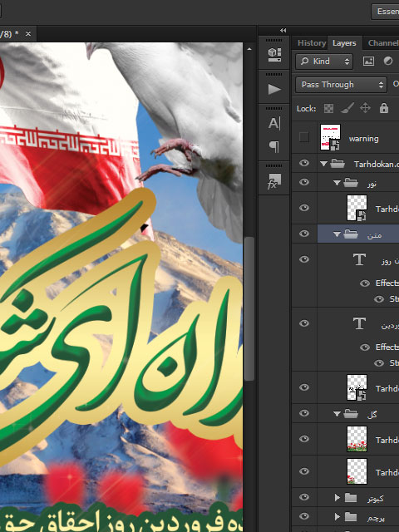399x532 pixels.
Task: Select the lower flower layer thumbnail in گل
Action: [x=357, y=471]
